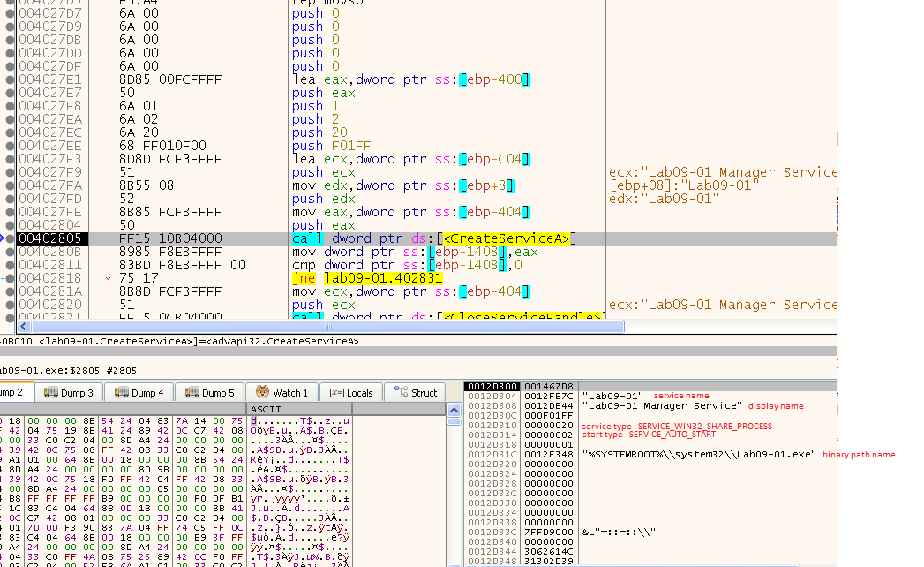Toggle breakpoint bullet beside address 004027EE
924x567 pixels.
click(x=11, y=146)
